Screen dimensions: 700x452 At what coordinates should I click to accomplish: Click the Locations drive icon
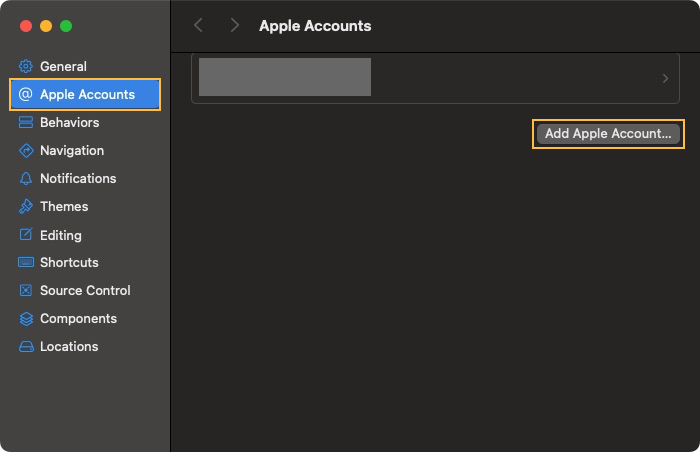pyautogui.click(x=26, y=347)
